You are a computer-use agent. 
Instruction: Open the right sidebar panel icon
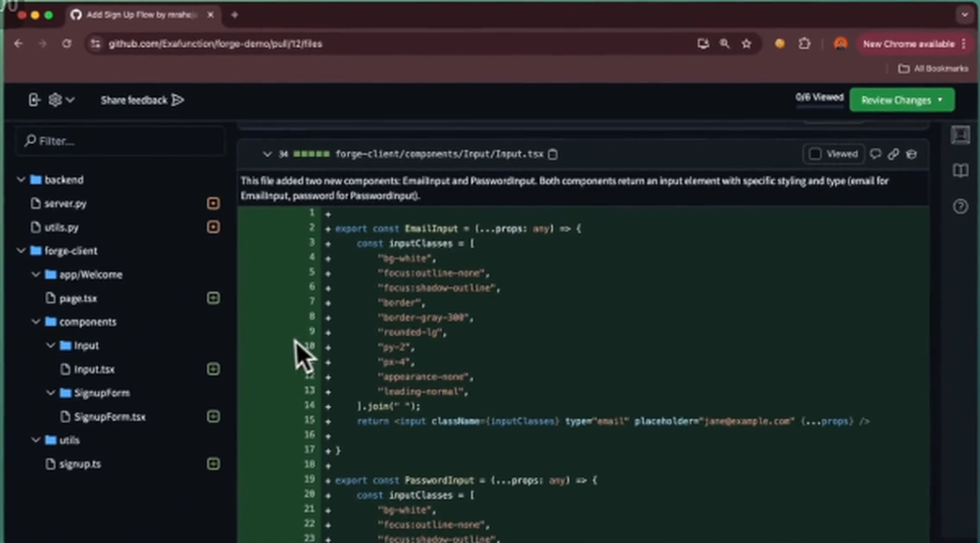click(960, 135)
